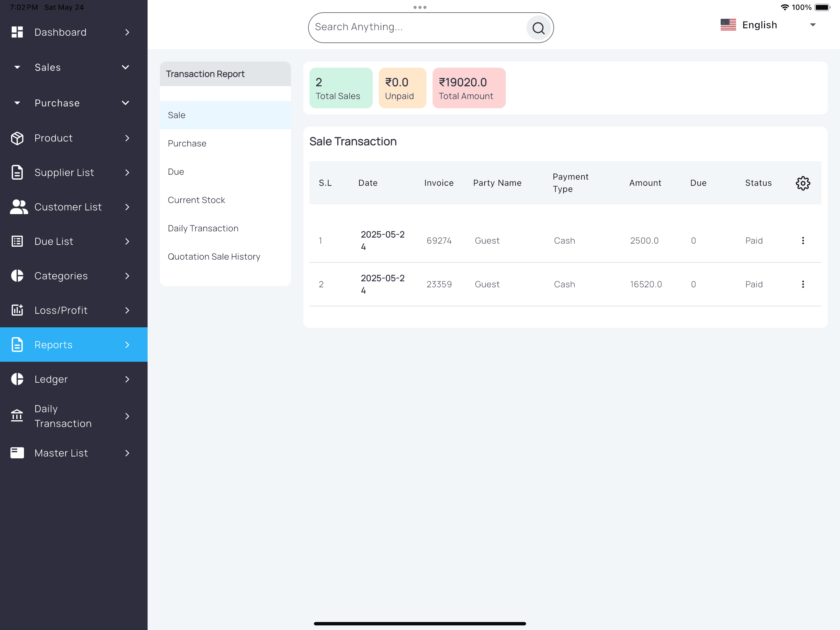Click the Transaction Report heading
This screenshot has width=840, height=630.
pos(205,74)
